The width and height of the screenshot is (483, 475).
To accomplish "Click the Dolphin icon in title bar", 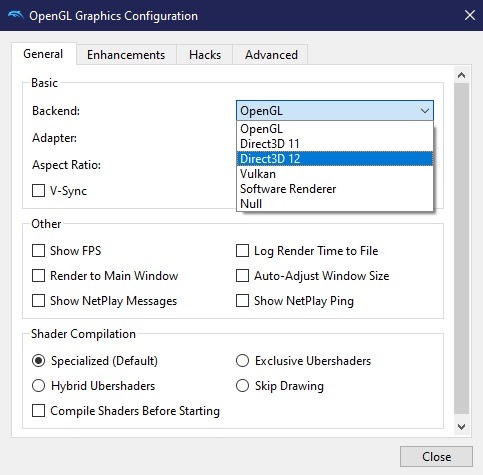I will 15,15.
